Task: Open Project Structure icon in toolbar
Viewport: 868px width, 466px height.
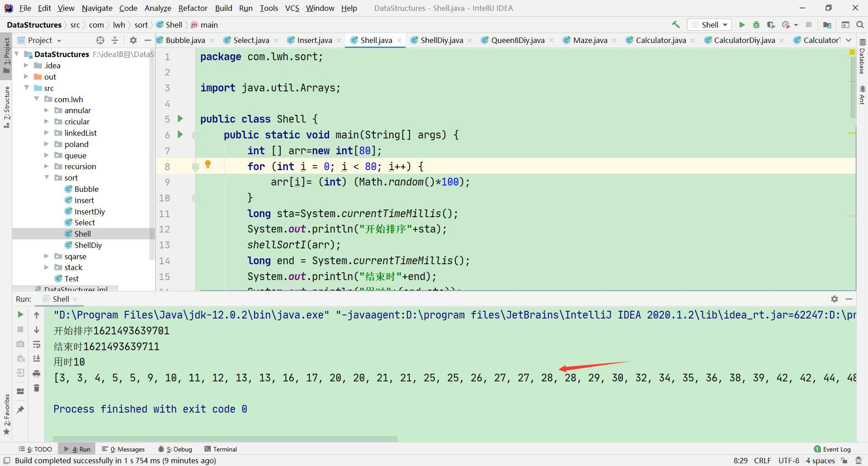Action: coord(827,25)
